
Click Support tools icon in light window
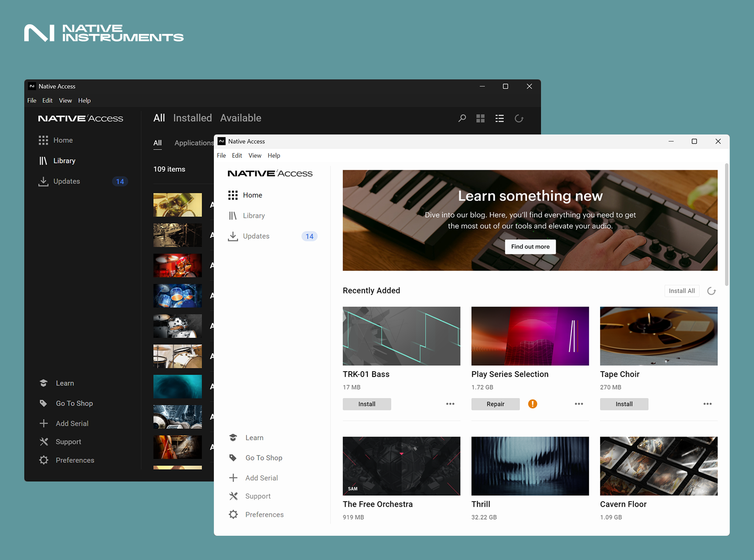tap(233, 496)
